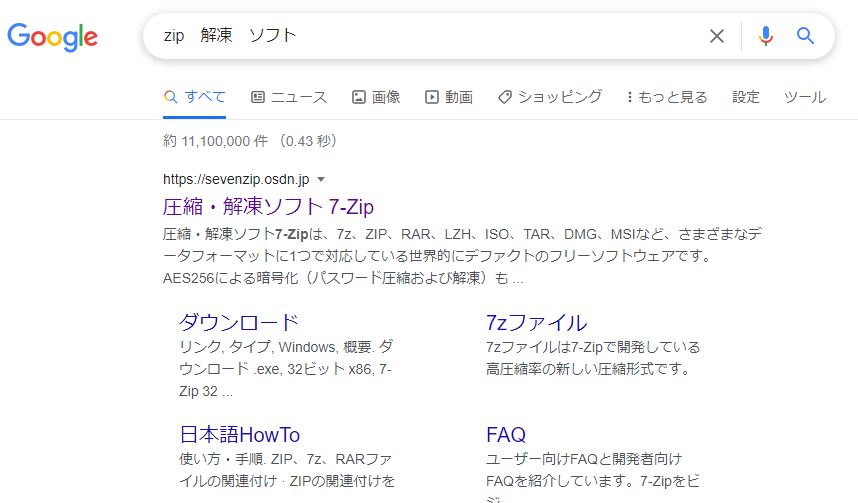Click 日本語HowTo description 使い方・手順 text
Viewport: 858px width, 503px height.
click(x=287, y=470)
